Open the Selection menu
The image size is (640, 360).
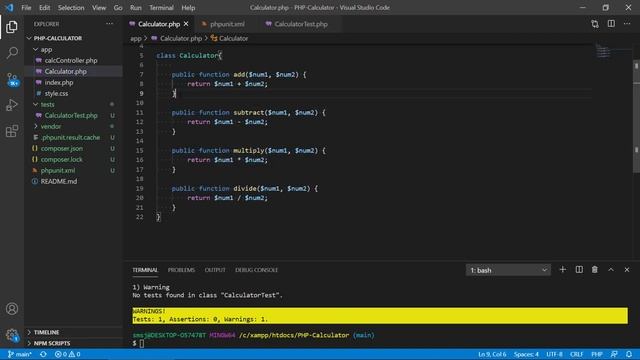[x=71, y=8]
